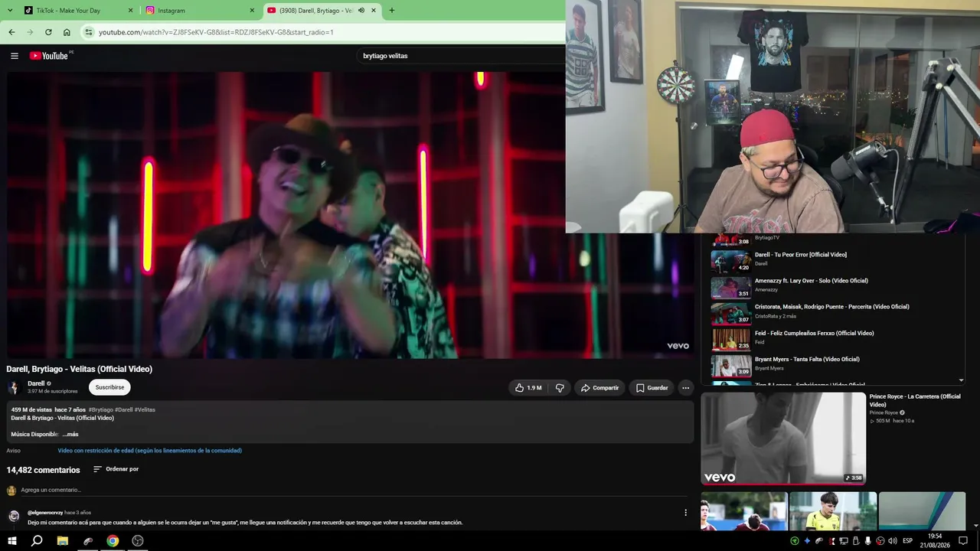The height and width of the screenshot is (551, 980).
Task: Open File Explorer from the taskbar
Action: (63, 541)
